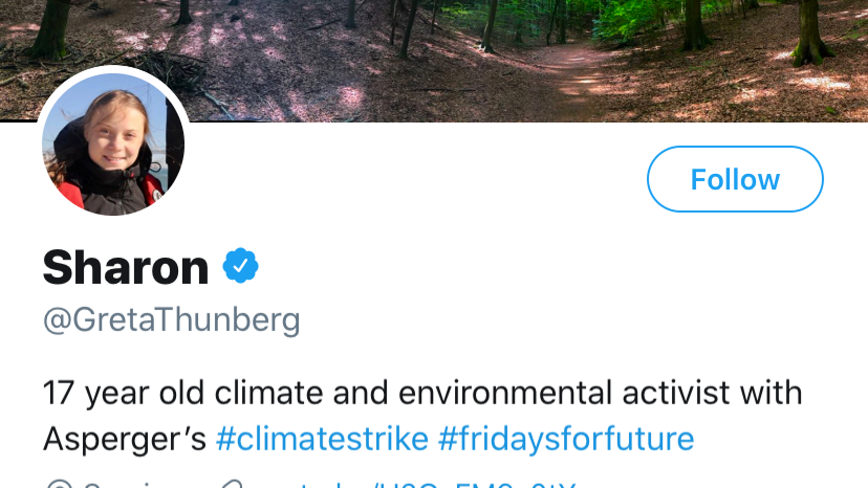Click the Follow button
The width and height of the screenshot is (868, 488).
pos(735,179)
